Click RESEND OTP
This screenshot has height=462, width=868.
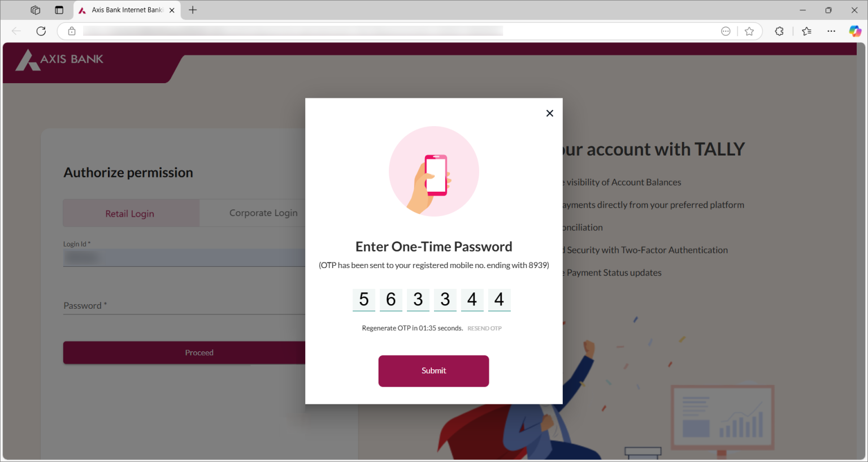point(484,328)
